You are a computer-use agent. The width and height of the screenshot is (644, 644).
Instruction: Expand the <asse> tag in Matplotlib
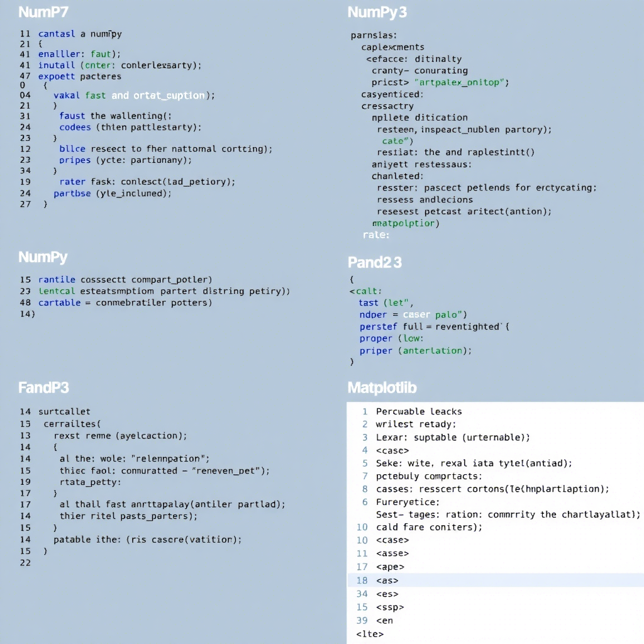click(394, 553)
